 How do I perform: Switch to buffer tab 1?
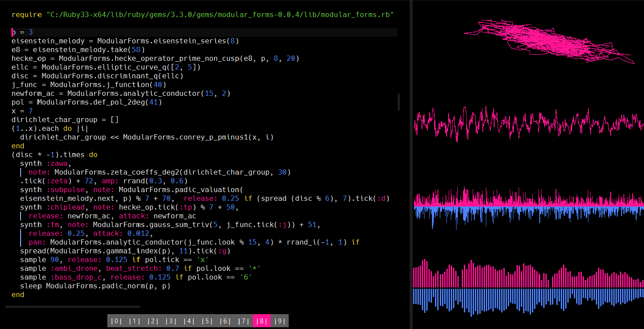pos(135,321)
